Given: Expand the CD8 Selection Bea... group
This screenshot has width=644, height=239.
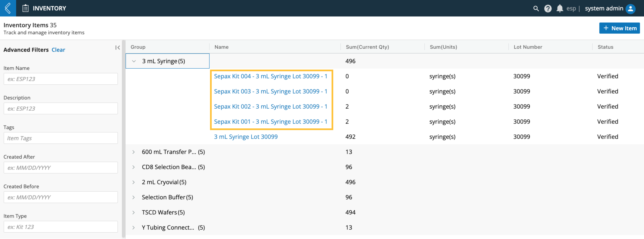Looking at the screenshot, I should point(133,167).
